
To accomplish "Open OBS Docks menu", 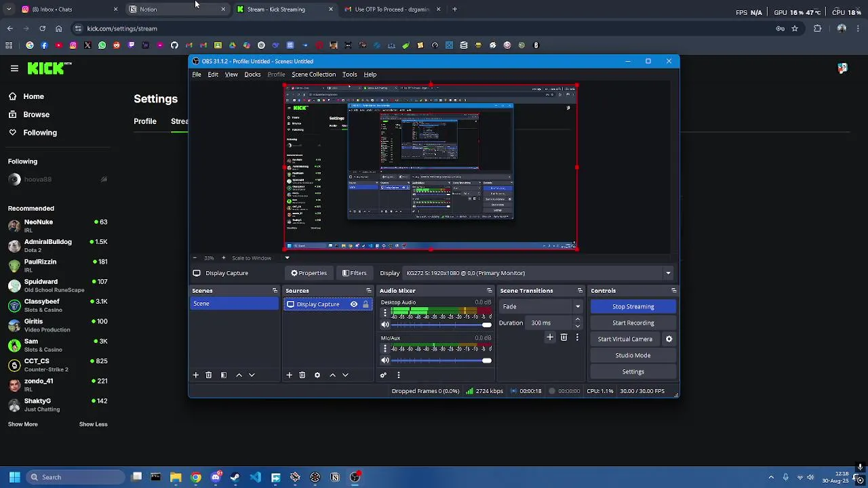I will coord(252,75).
